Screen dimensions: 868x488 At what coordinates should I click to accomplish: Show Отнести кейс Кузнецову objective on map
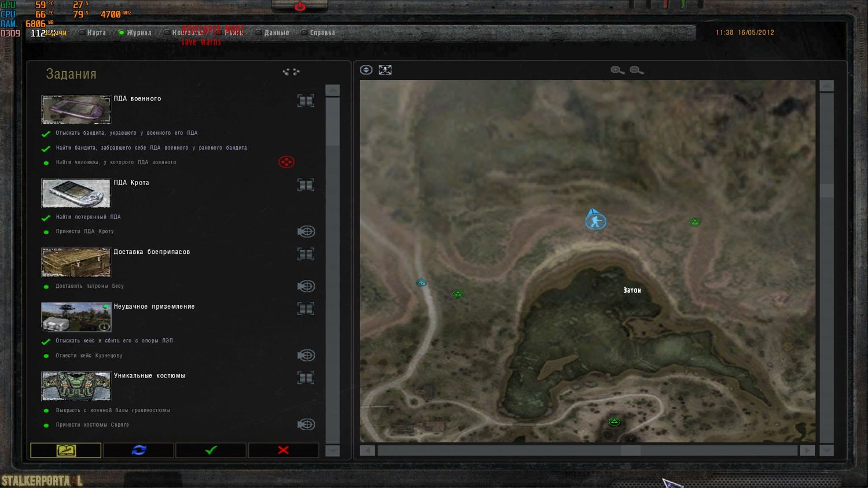pos(306,356)
